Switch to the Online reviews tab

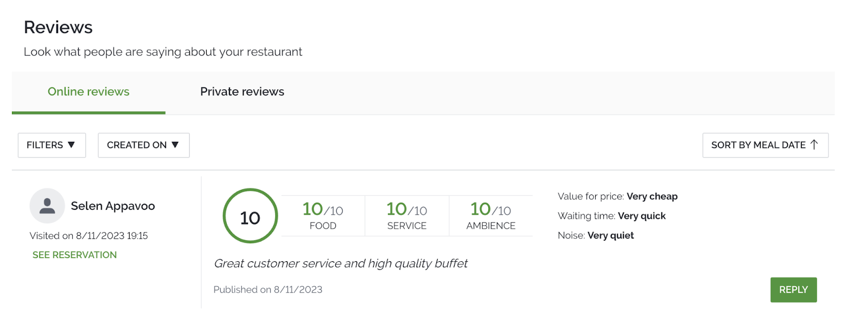88,92
